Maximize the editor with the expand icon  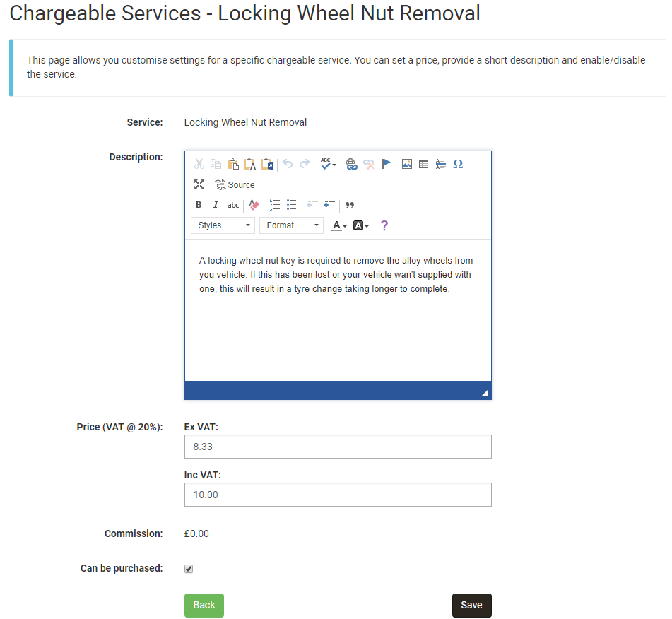(199, 184)
